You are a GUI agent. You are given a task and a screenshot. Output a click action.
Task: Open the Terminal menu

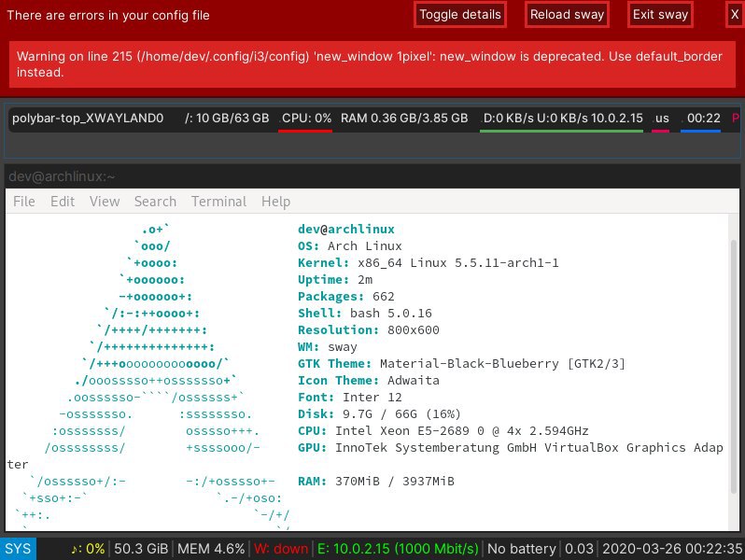pyautogui.click(x=218, y=202)
